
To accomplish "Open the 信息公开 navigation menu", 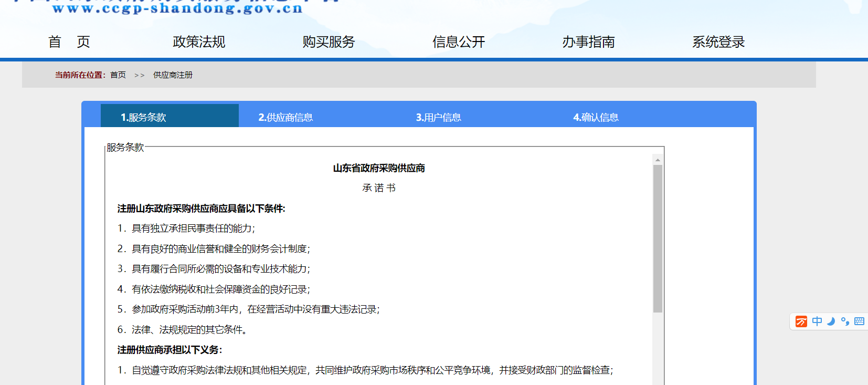I will pos(459,42).
